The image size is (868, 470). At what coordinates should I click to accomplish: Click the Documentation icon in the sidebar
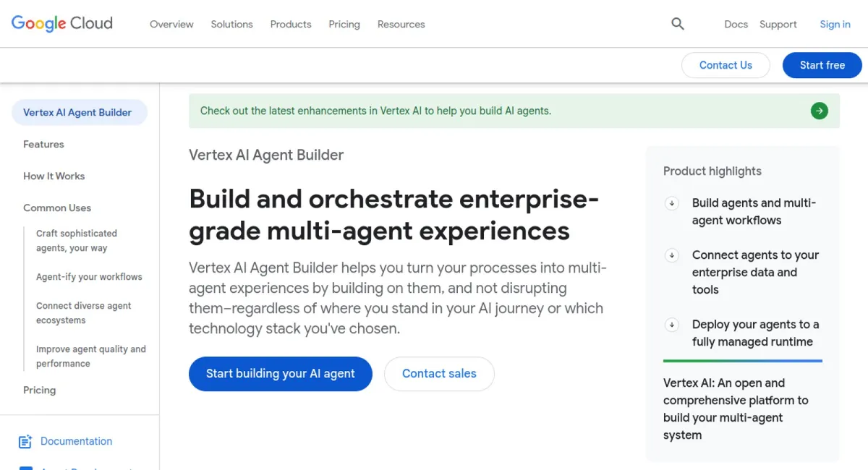click(25, 441)
